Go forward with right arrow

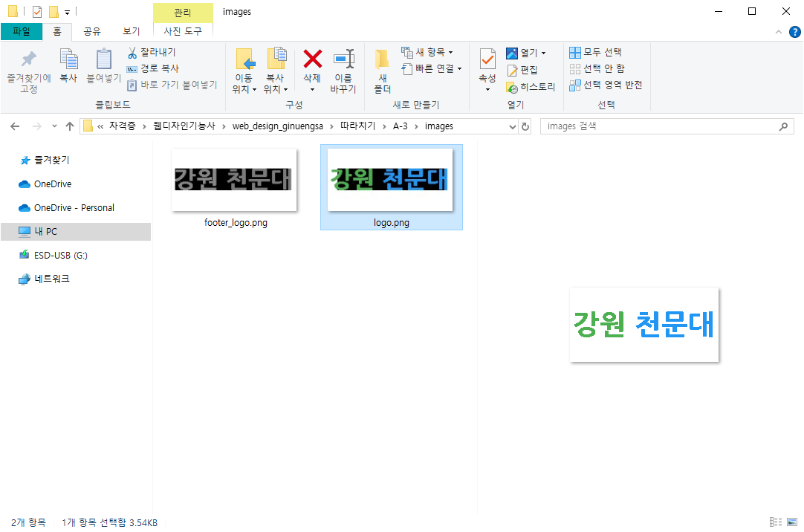[37, 126]
